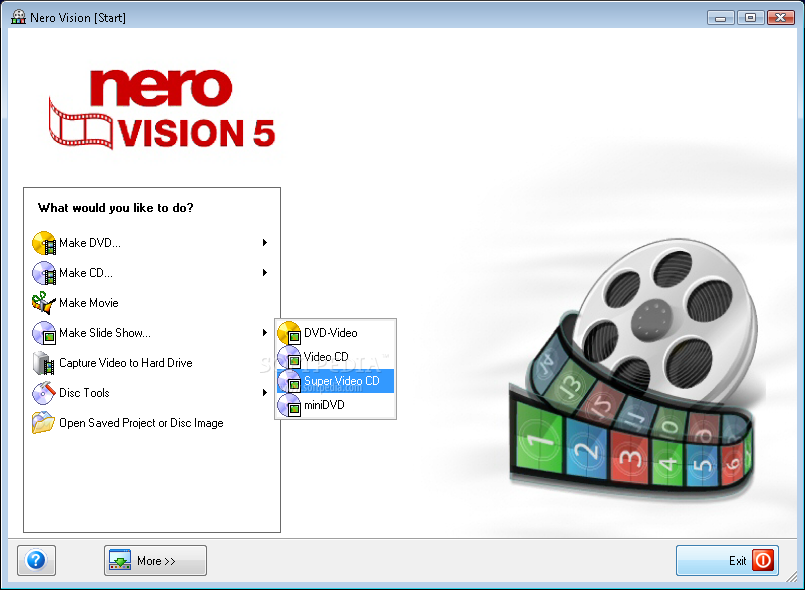Open the Disc Tools option
The image size is (805, 590).
(151, 393)
